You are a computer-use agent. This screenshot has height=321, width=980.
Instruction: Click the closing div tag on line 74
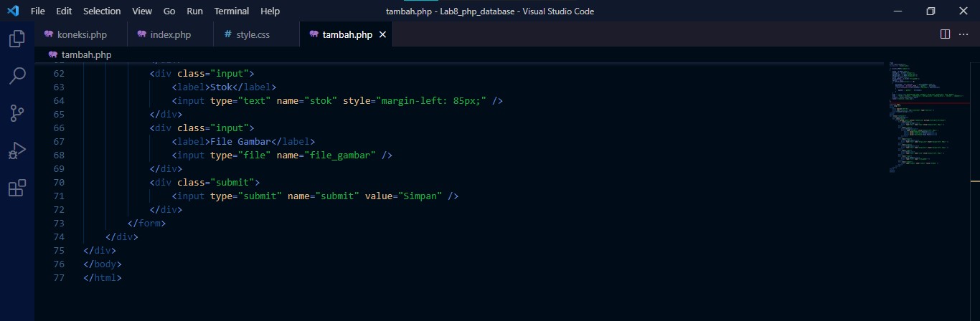point(122,236)
